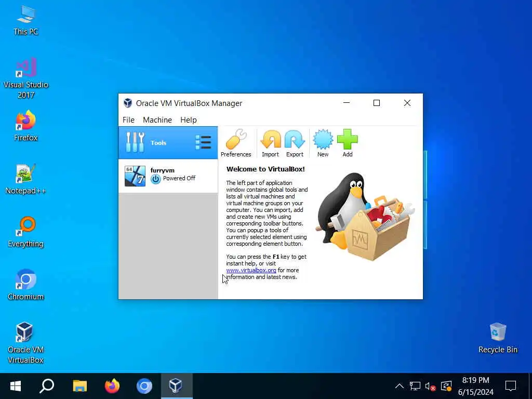The width and height of the screenshot is (532, 399).
Task: Open the notification center icon
Action: 511,386
